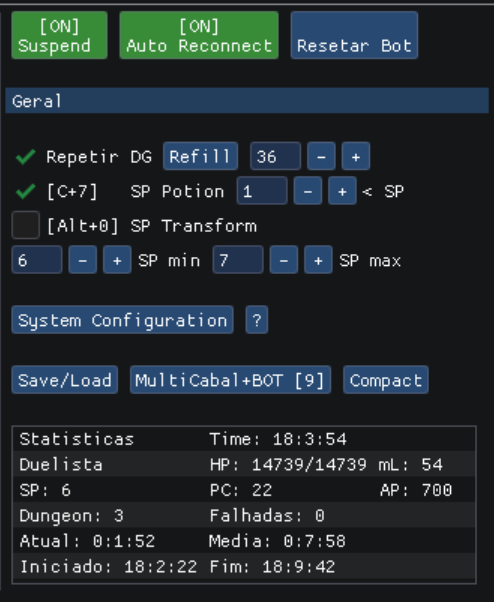Increase SP min with plus button
This screenshot has height=602, width=494.
pos(117,260)
